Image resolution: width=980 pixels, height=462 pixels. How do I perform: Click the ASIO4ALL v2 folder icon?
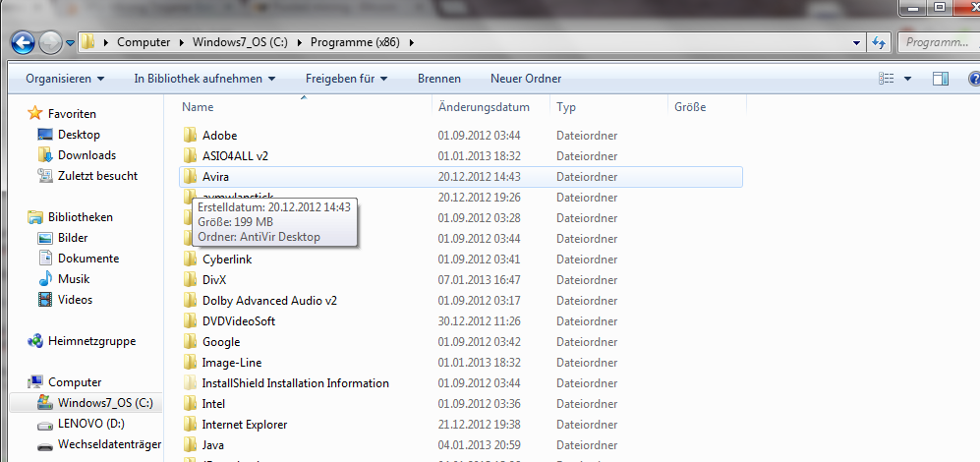[x=190, y=155]
